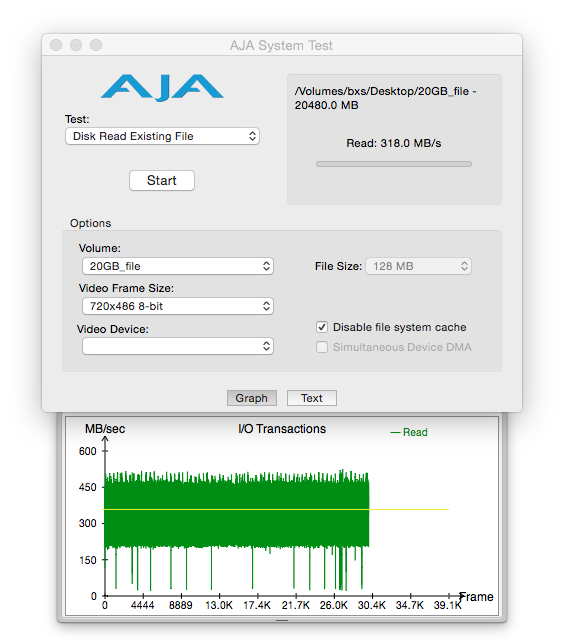Switch to the Text view tab
Screen dimensions: 564x644
click(x=312, y=398)
